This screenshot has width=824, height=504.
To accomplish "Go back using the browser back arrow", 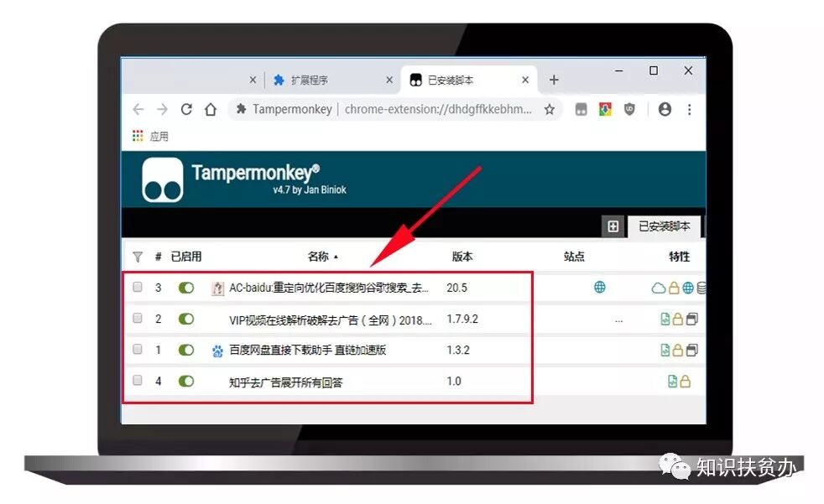I will (x=138, y=109).
